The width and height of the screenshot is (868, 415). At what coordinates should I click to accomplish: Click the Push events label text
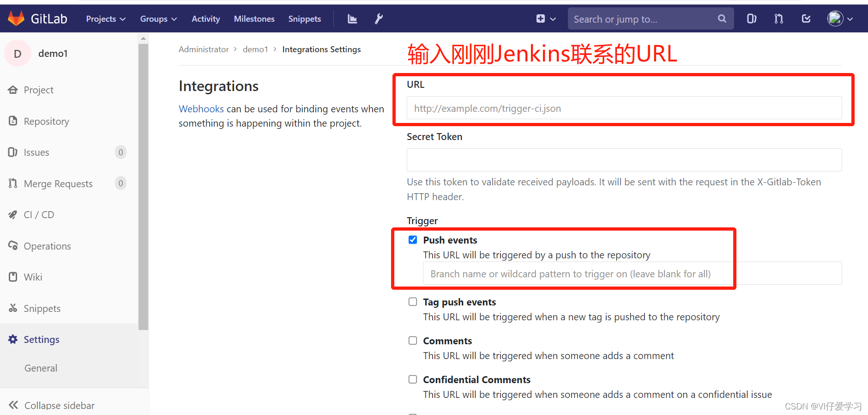pyautogui.click(x=450, y=240)
